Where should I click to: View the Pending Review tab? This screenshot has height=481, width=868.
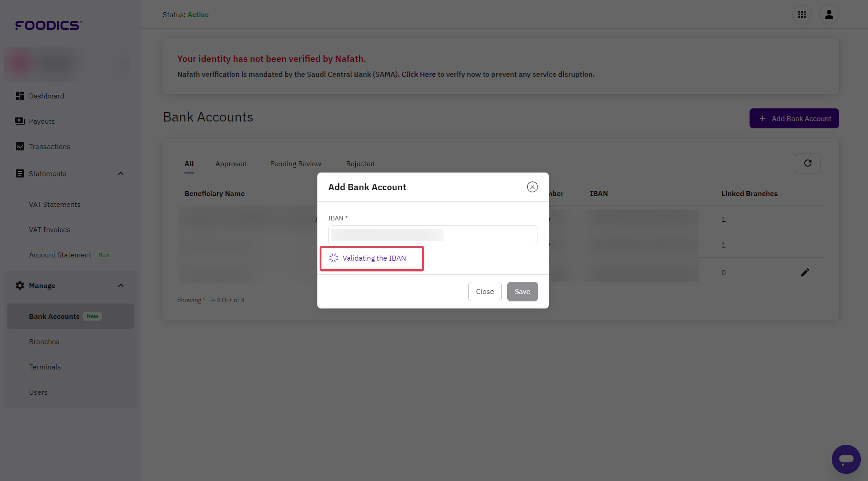coord(295,163)
